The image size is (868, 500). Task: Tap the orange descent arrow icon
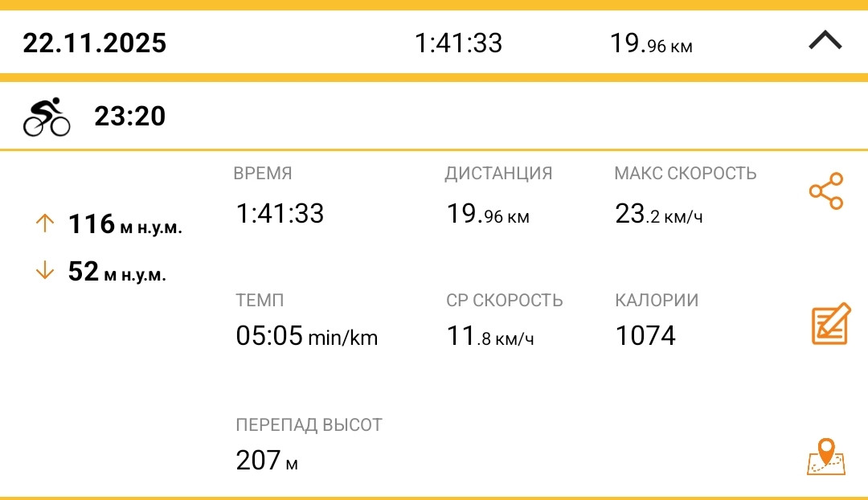[45, 271]
